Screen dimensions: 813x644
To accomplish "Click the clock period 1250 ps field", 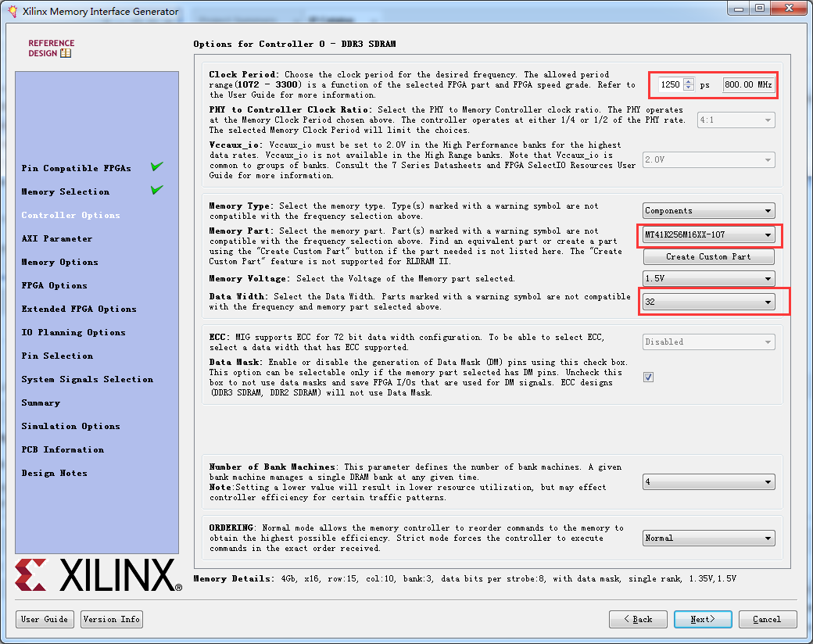I will pyautogui.click(x=672, y=84).
